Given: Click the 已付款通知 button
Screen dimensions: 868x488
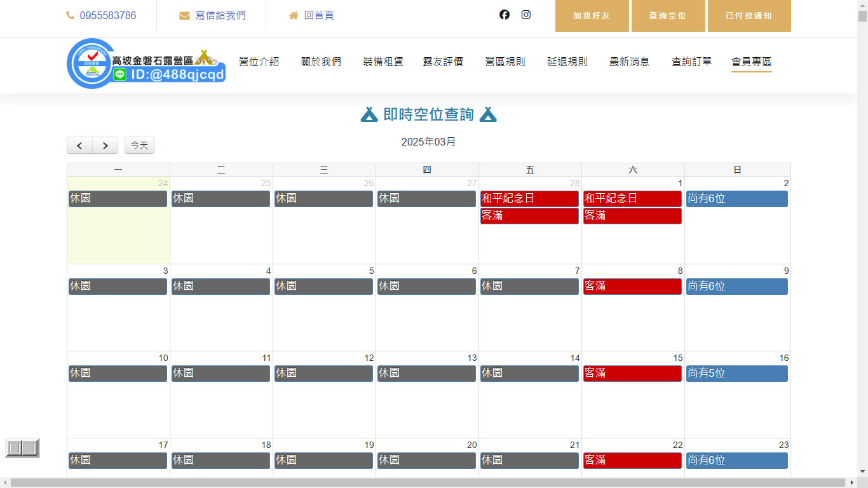Looking at the screenshot, I should 749,15.
